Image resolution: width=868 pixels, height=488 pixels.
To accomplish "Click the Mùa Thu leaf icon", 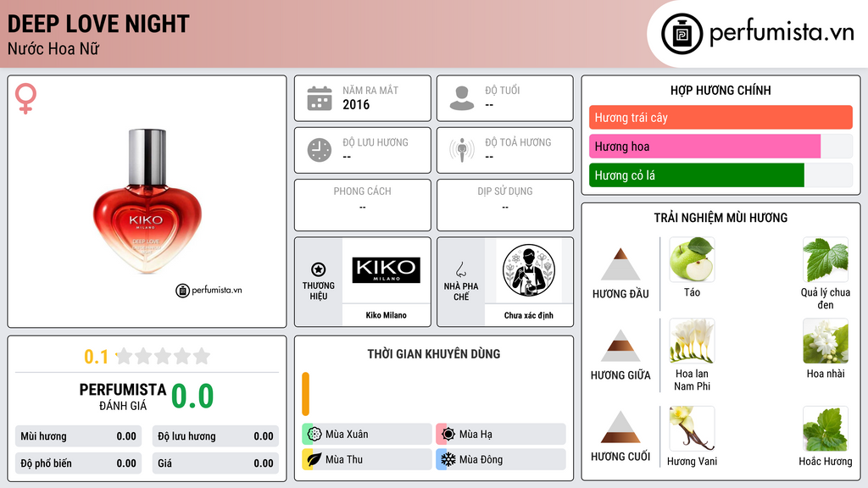I will click(314, 459).
